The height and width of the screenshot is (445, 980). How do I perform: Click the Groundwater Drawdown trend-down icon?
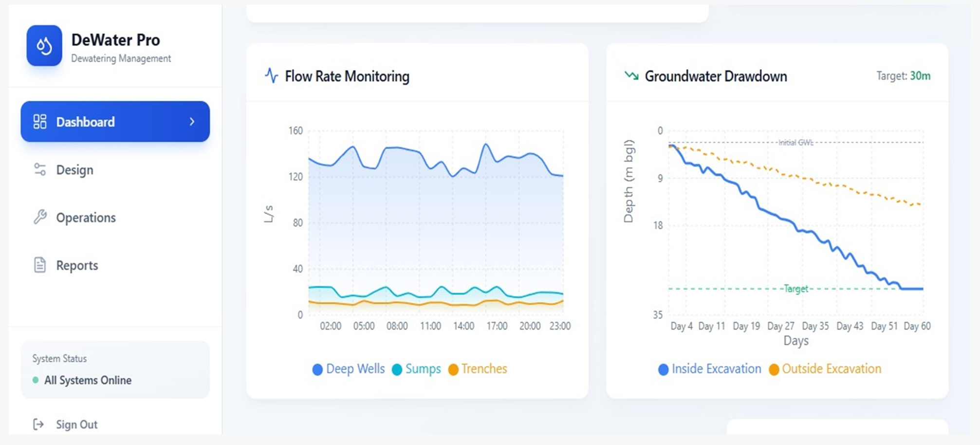click(x=631, y=76)
